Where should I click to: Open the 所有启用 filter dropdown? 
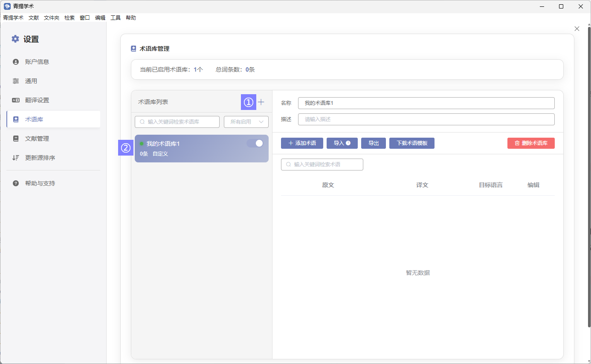pyautogui.click(x=246, y=122)
